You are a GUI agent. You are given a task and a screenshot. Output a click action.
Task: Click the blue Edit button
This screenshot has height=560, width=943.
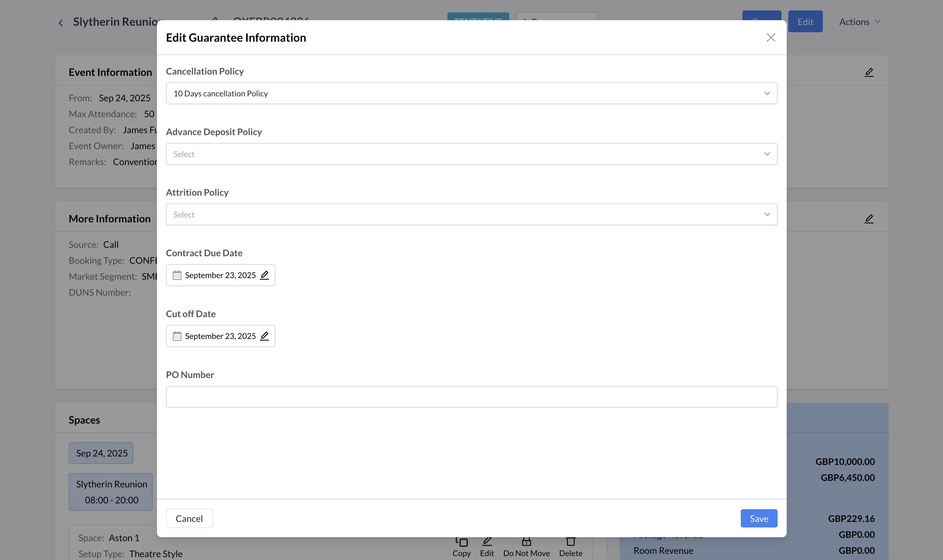(x=805, y=22)
